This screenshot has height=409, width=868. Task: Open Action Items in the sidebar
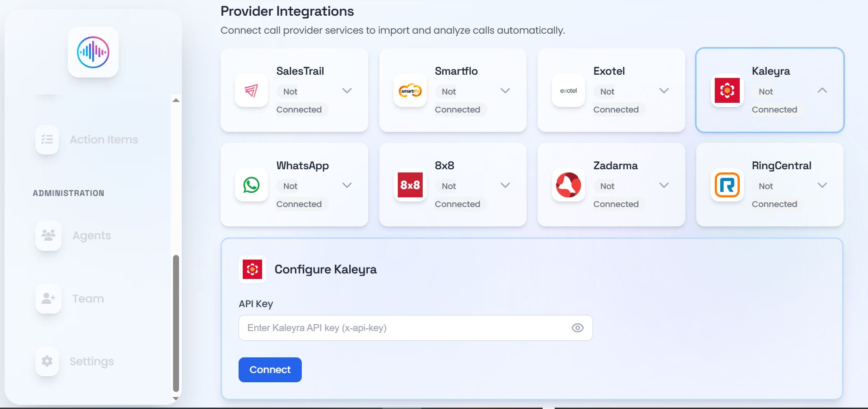pos(104,140)
